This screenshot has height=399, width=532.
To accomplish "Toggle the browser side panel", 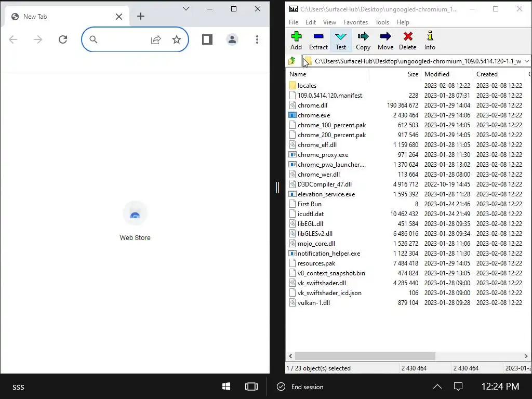I will pos(207,39).
